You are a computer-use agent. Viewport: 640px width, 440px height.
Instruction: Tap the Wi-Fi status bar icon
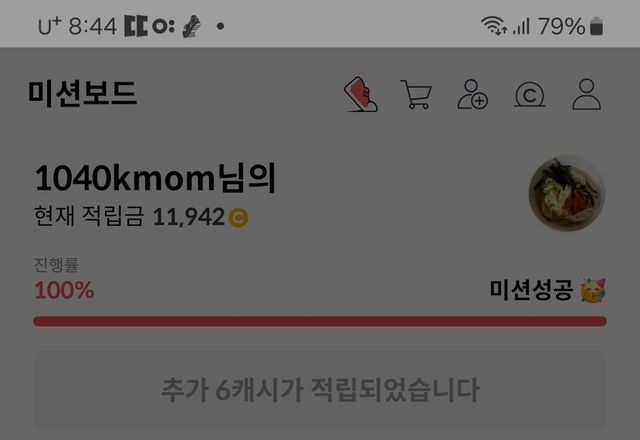pos(493,26)
